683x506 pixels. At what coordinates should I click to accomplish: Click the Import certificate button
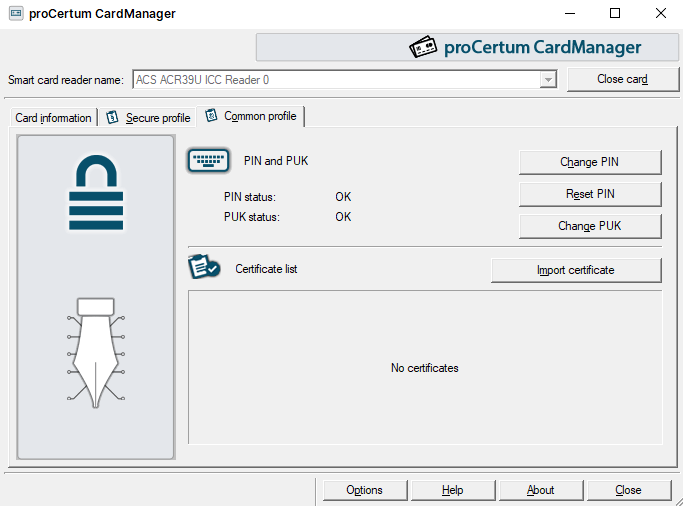(575, 270)
